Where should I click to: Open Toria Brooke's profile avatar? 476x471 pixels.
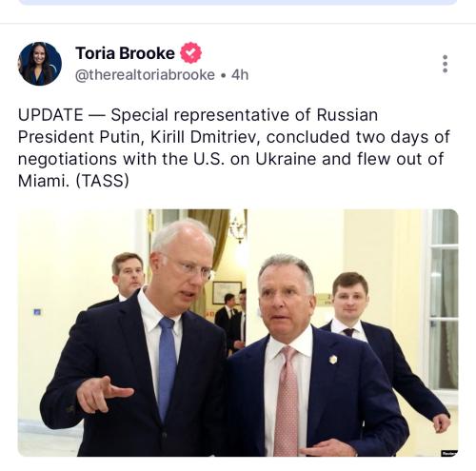40,64
